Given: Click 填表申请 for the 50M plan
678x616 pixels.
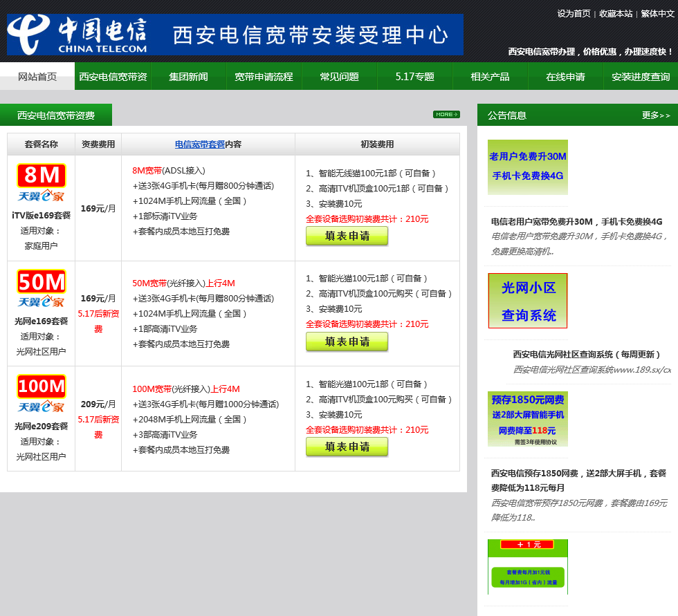Looking at the screenshot, I should click(x=347, y=342).
